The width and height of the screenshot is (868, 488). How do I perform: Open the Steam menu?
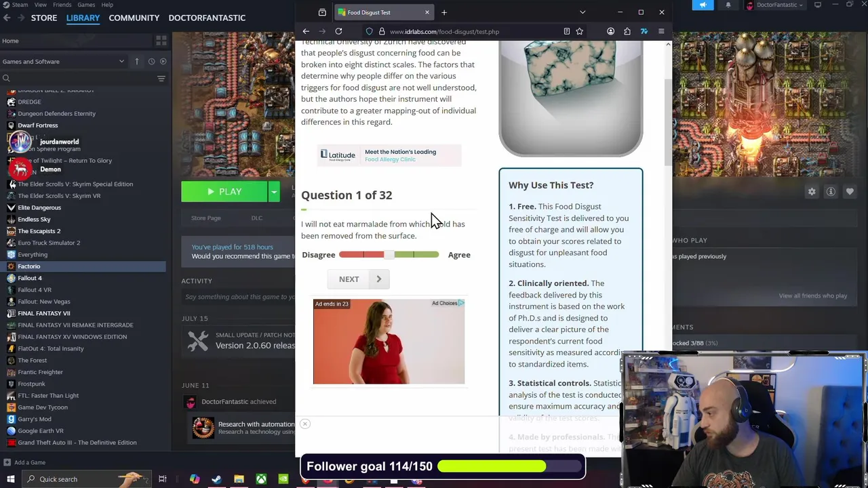click(19, 5)
